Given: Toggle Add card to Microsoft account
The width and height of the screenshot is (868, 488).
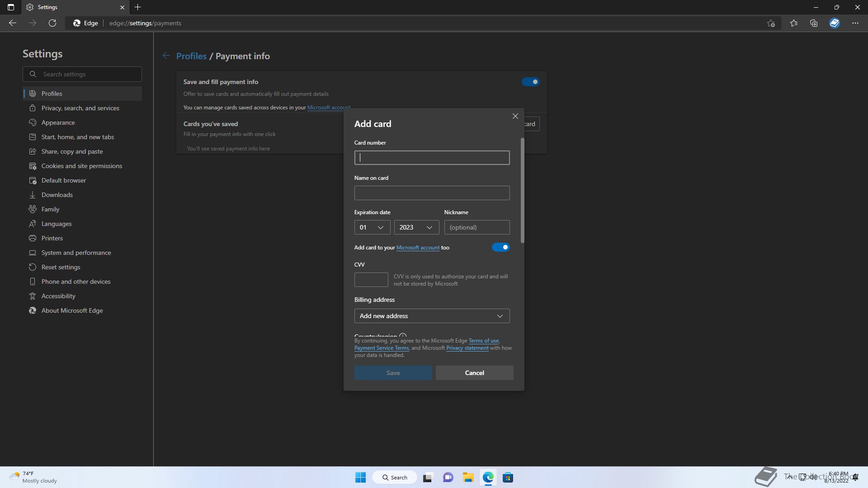Looking at the screenshot, I should click(501, 247).
